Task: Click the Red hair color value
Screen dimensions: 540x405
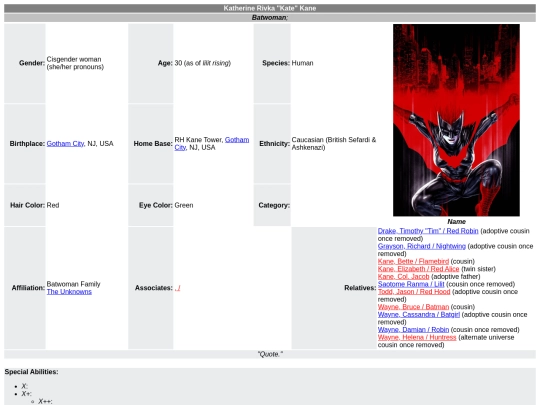Action: coord(53,205)
